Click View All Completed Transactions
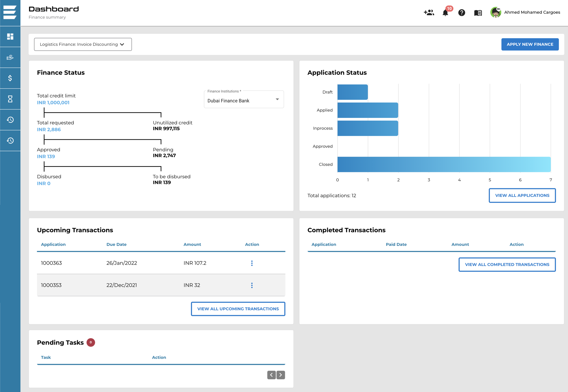Viewport: 568px width, 392px height. (507, 265)
